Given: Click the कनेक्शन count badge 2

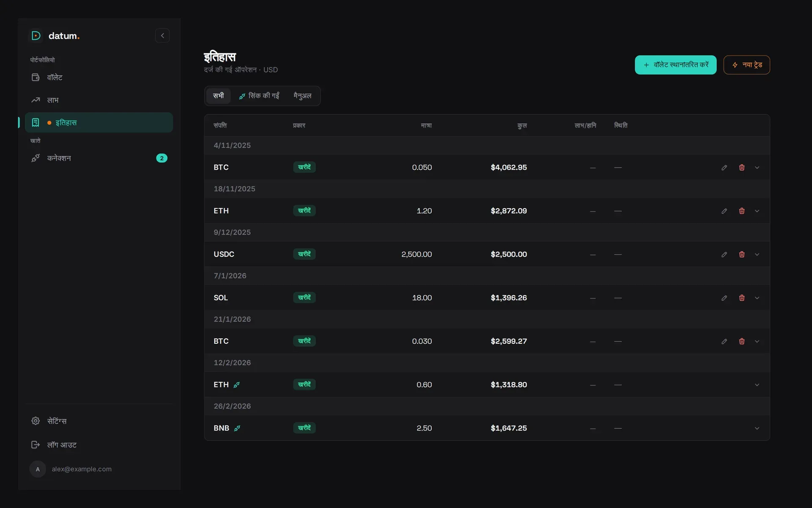Looking at the screenshot, I should (x=162, y=158).
